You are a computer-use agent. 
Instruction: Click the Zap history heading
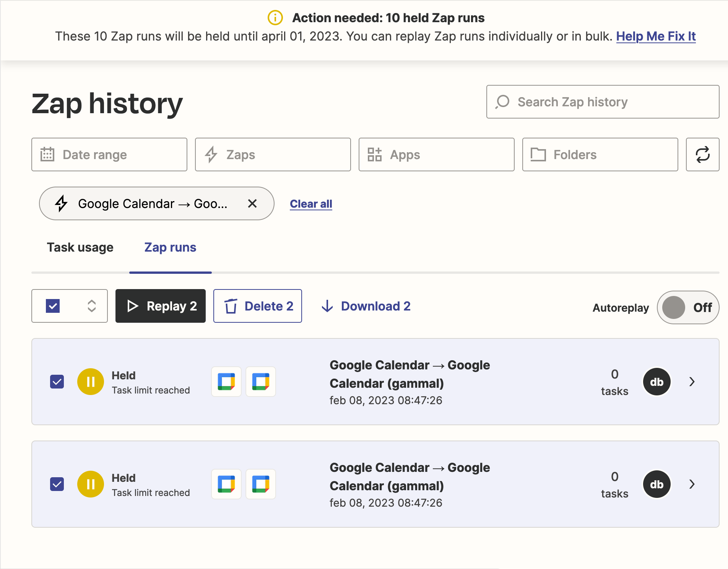click(x=107, y=104)
